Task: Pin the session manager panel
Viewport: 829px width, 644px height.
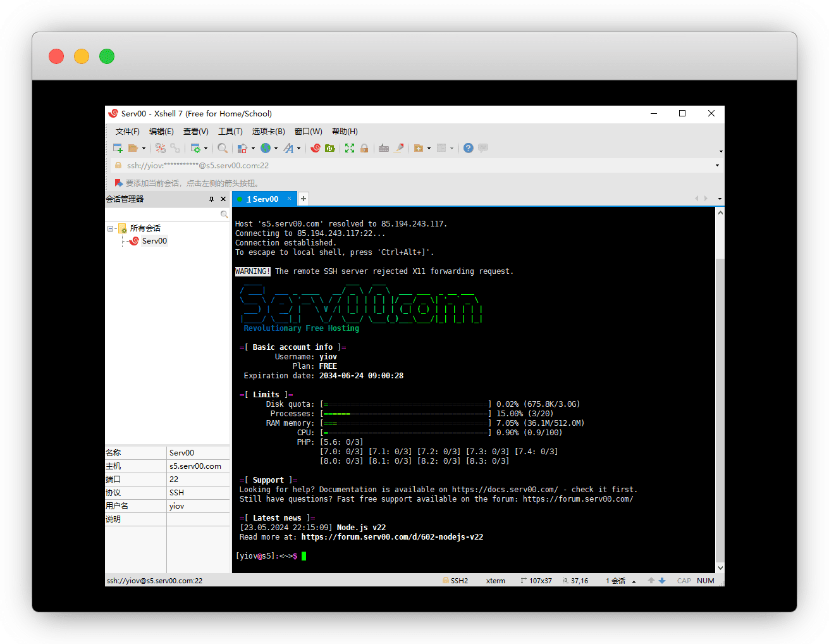Action: point(211,199)
